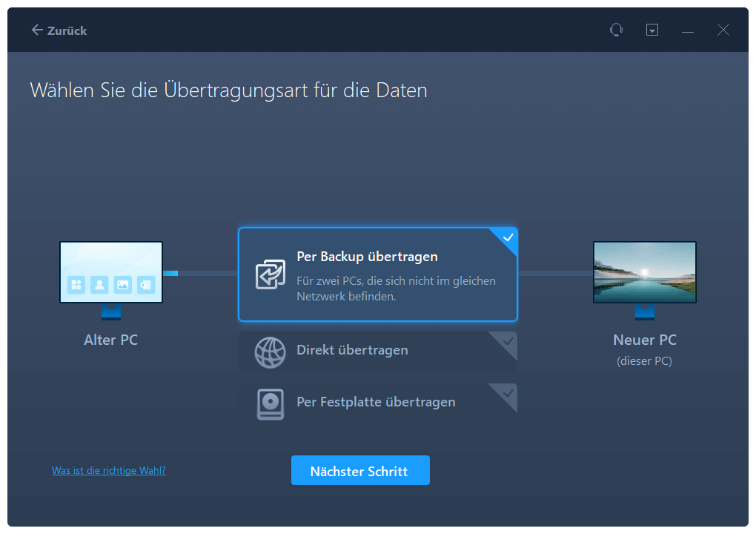Open the support headset icon
The height and width of the screenshot is (534, 756).
(x=616, y=30)
